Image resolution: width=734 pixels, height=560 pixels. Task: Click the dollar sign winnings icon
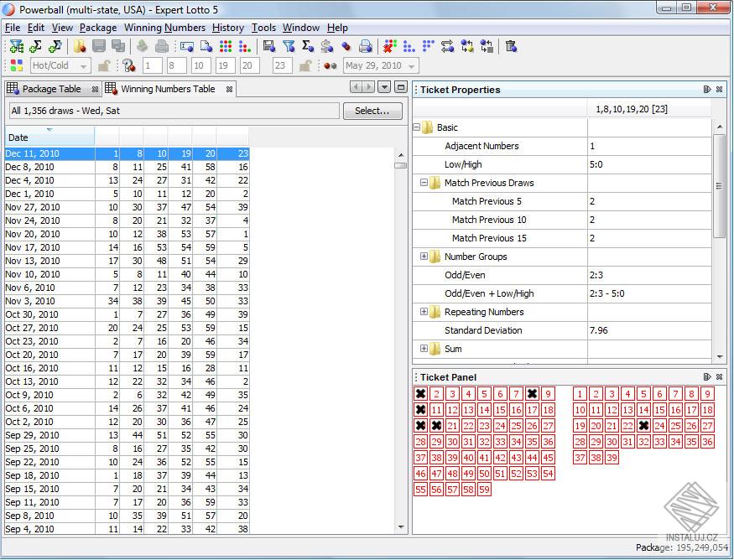pyautogui.click(x=327, y=46)
